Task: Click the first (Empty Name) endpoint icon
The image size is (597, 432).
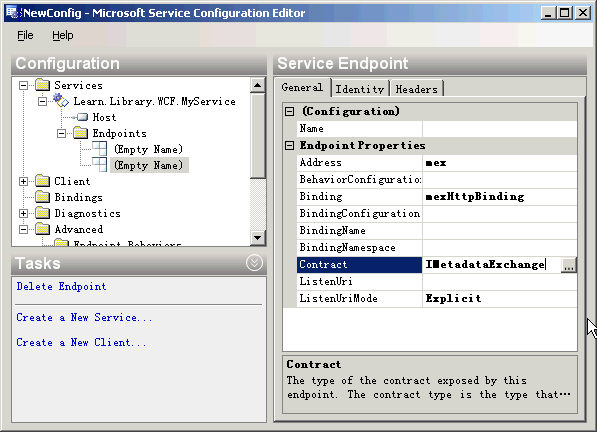Action: pyautogui.click(x=100, y=148)
